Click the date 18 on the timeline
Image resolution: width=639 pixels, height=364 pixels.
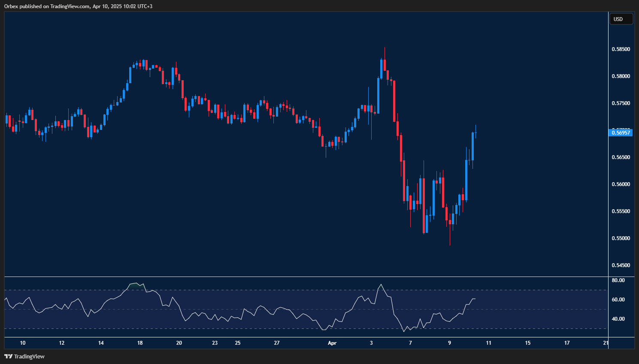pyautogui.click(x=140, y=343)
